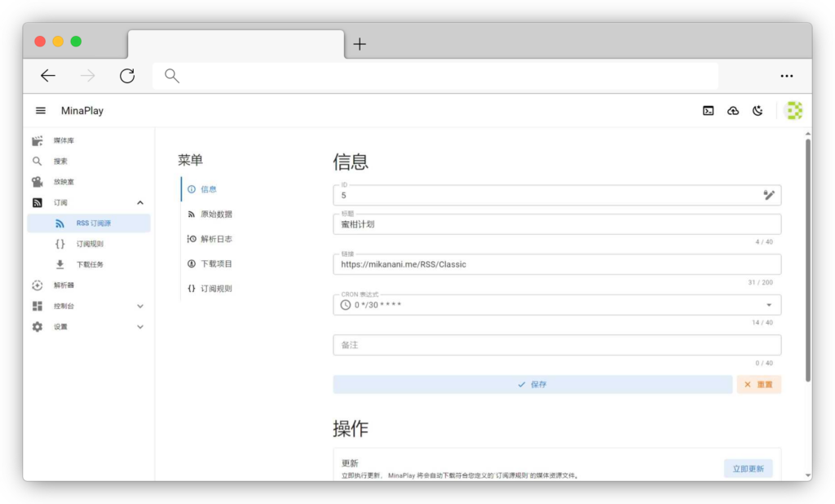
Task: Click the cloud download icon in header
Action: (733, 111)
